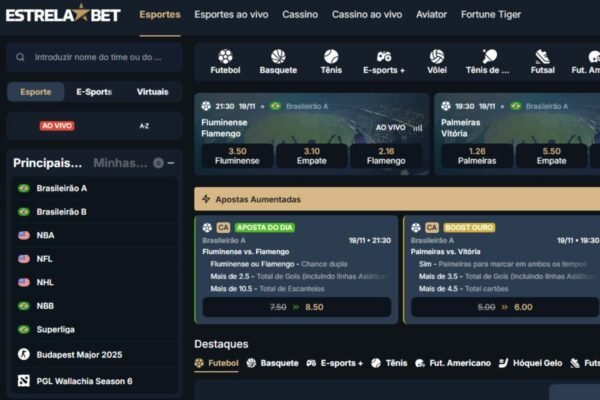Open Tênis de mesa paddle icon

click(489, 57)
